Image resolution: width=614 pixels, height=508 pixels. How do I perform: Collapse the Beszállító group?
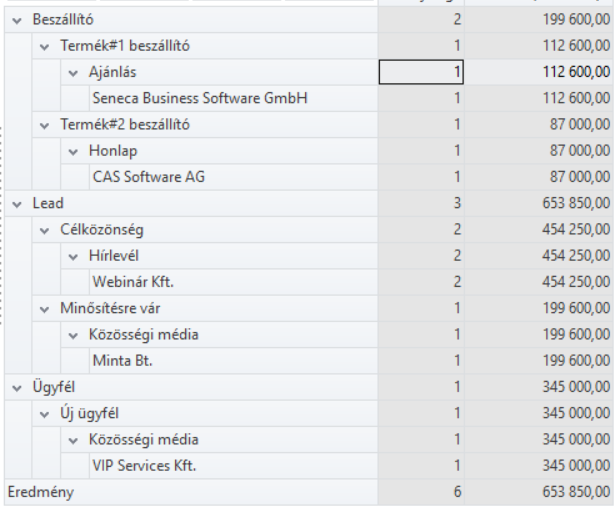click(17, 20)
